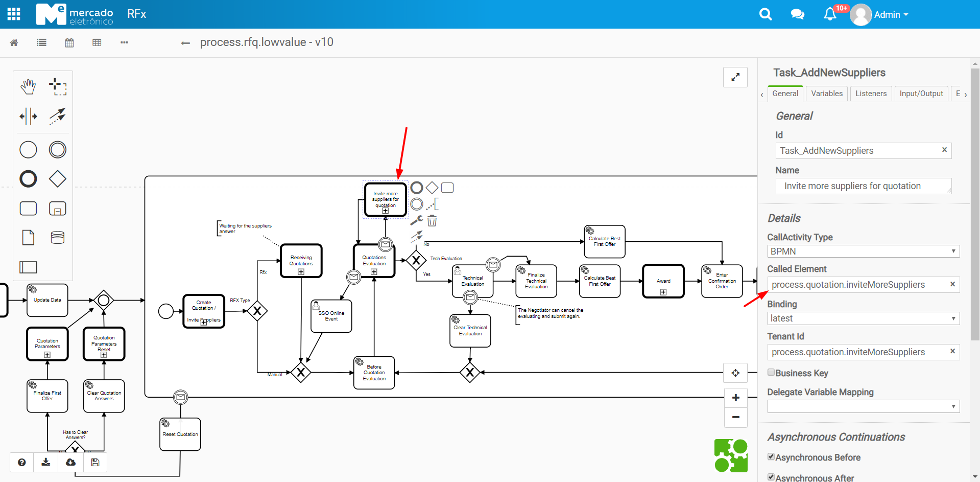Select the Create Data Store tool
This screenshot has width=980, height=482.
[58, 237]
